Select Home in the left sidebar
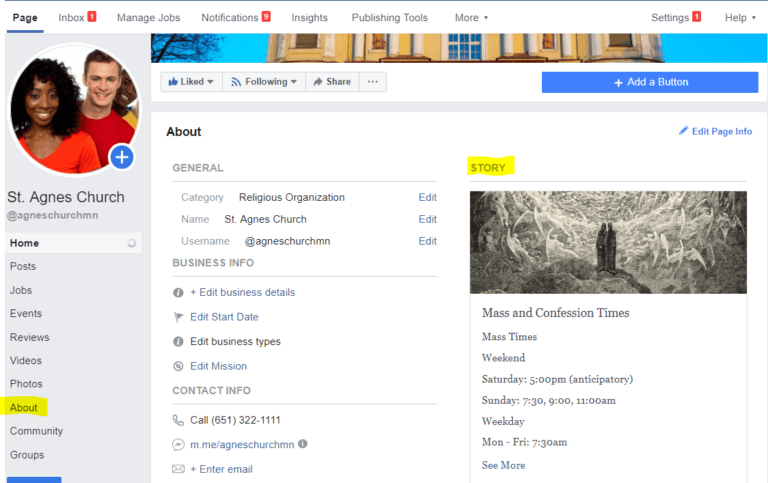768x483 pixels. [x=74, y=243]
